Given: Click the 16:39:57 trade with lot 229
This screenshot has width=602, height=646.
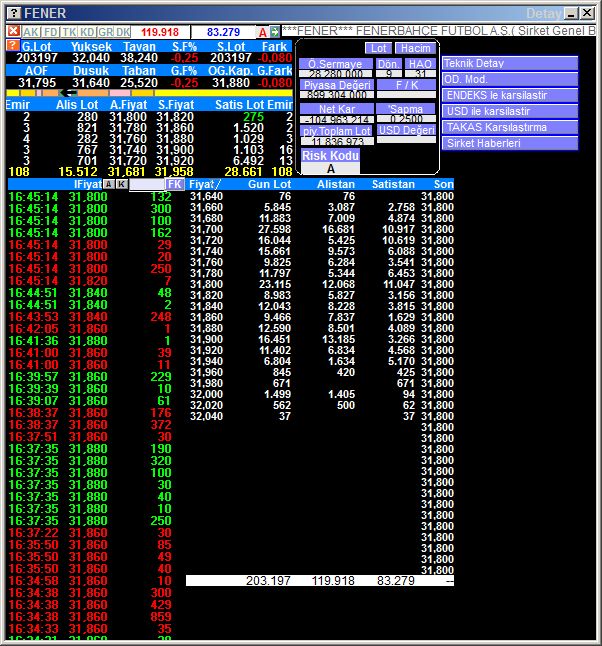Looking at the screenshot, I should coord(90,377).
